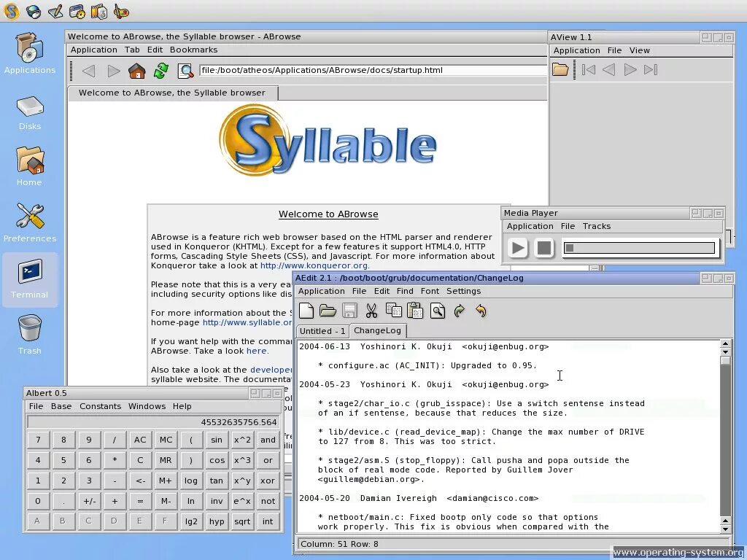Click the M+ memory button
This screenshot has height=560, width=747.
click(x=166, y=481)
